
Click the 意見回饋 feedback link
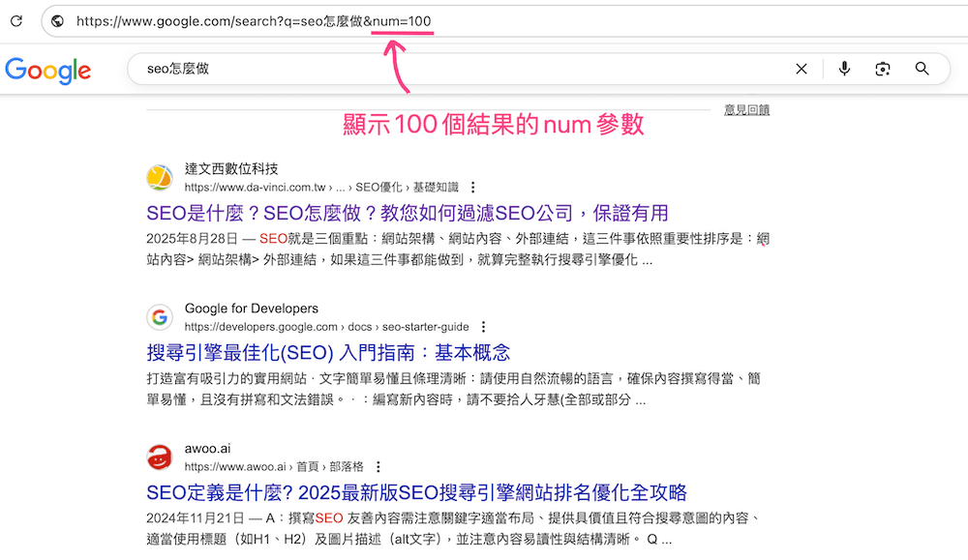746,110
